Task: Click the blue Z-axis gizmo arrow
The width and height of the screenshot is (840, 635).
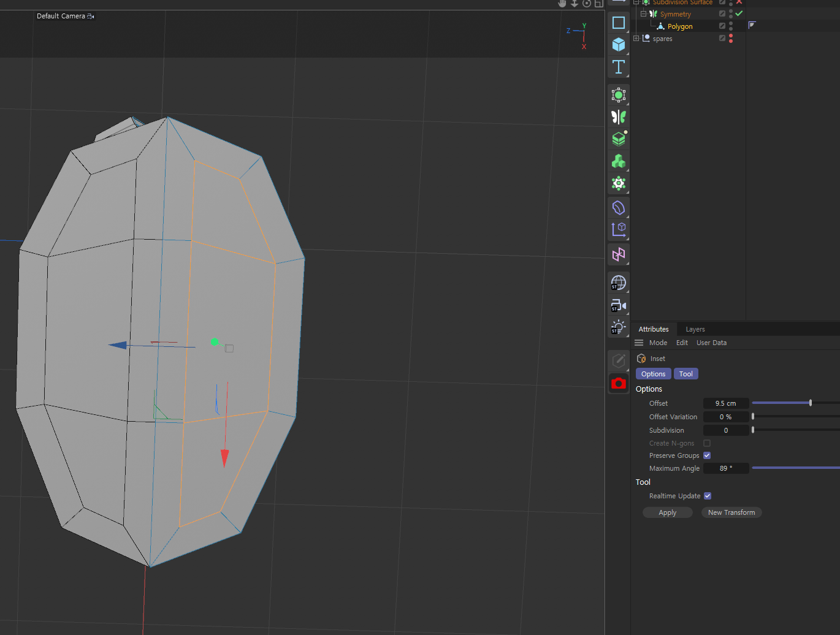Action: click(118, 345)
